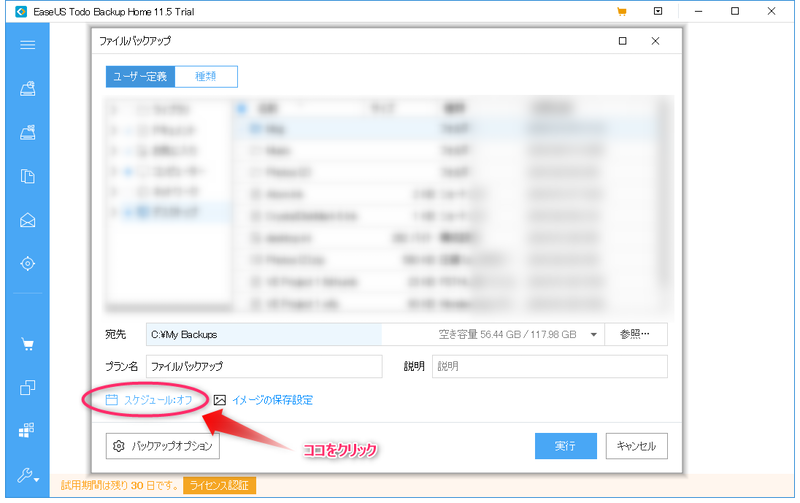This screenshot has width=800, height=503.
Task: Click the バックアップオプション button
Action: pyautogui.click(x=163, y=446)
